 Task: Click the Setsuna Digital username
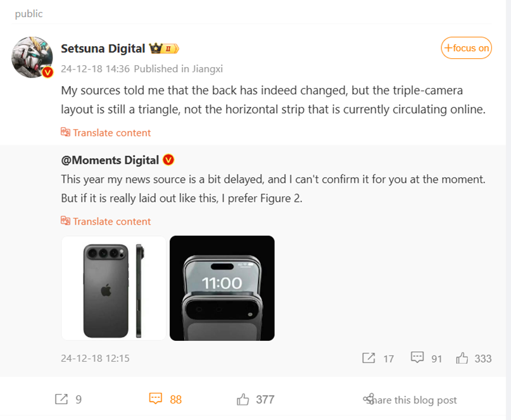pyautogui.click(x=103, y=49)
